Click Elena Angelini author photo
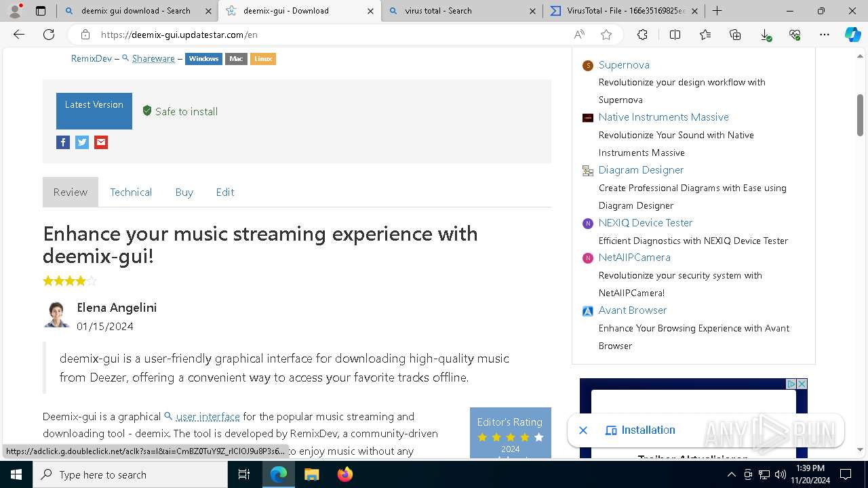 point(56,315)
